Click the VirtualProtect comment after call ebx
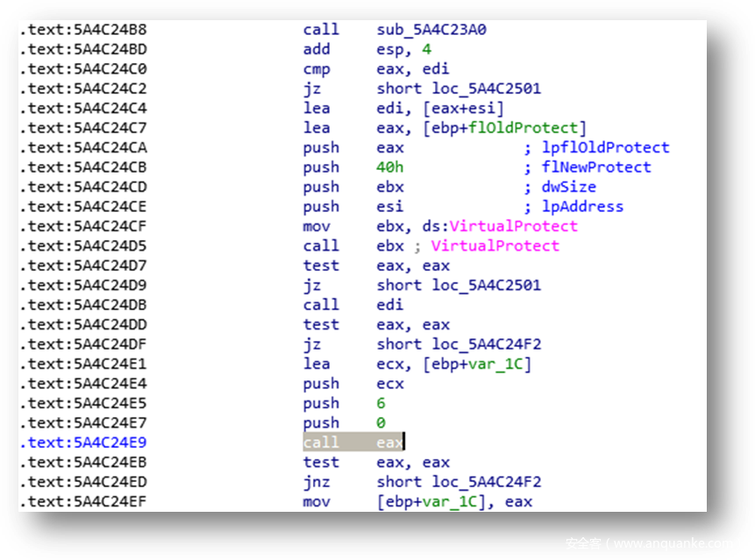This screenshot has width=755, height=560. coord(495,246)
